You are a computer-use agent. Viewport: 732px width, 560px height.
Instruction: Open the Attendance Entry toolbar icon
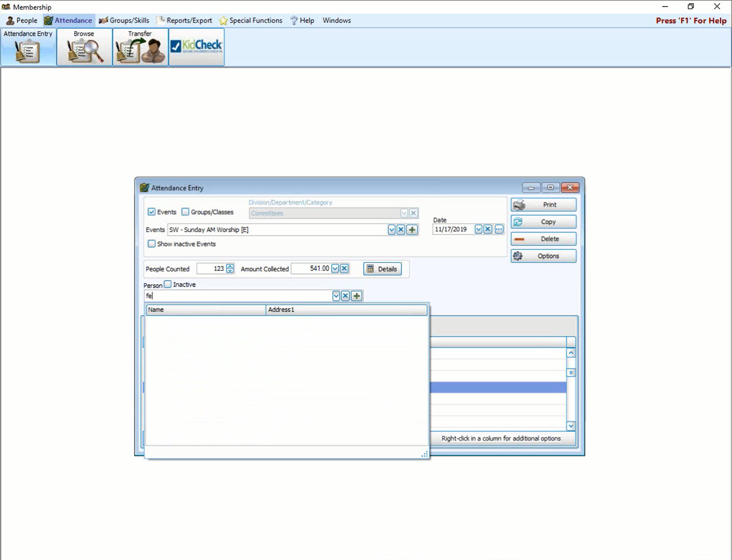tap(28, 48)
